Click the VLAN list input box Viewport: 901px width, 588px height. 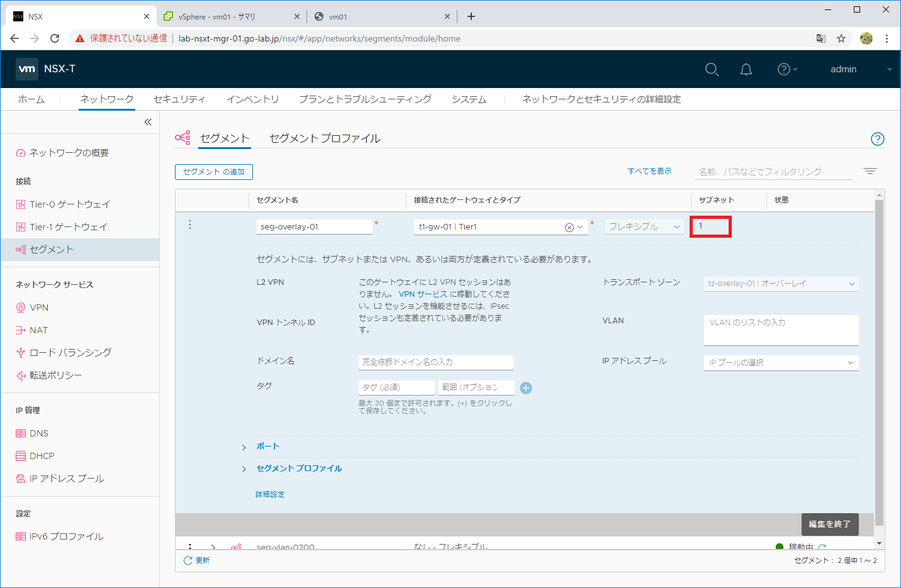tap(781, 330)
